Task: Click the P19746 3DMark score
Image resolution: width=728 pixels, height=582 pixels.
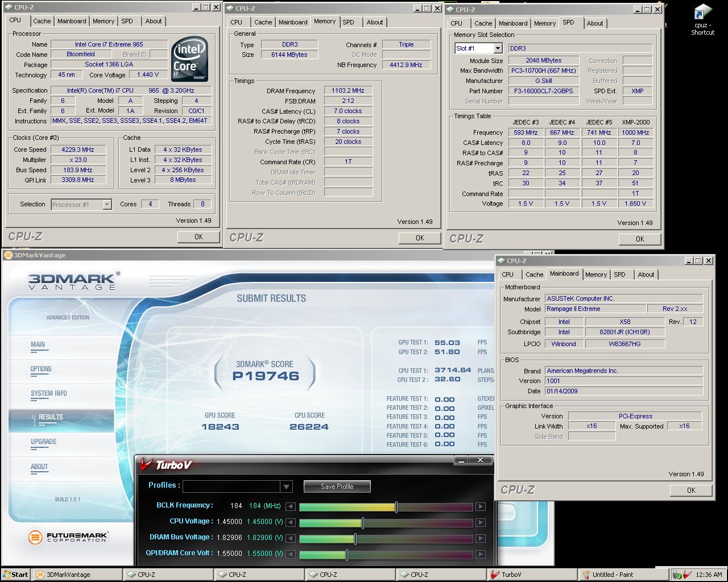Action: click(x=266, y=376)
